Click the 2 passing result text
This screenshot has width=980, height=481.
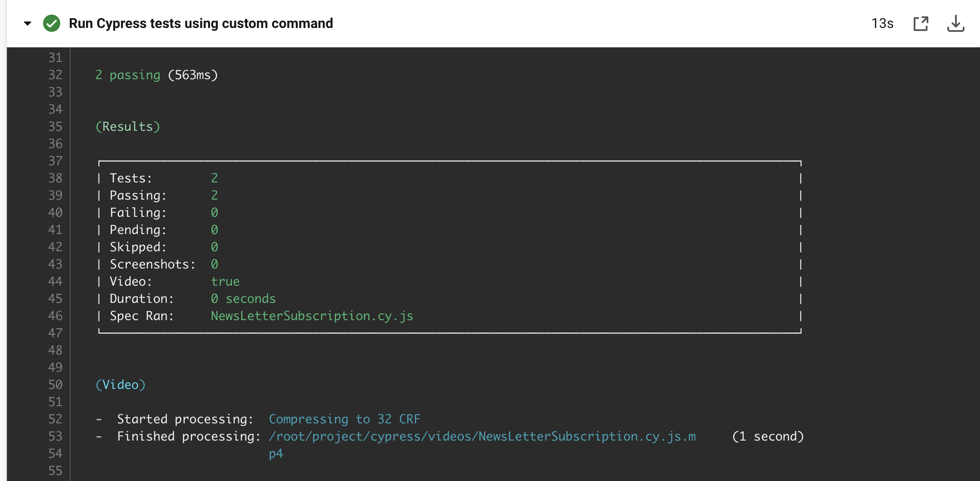click(128, 75)
